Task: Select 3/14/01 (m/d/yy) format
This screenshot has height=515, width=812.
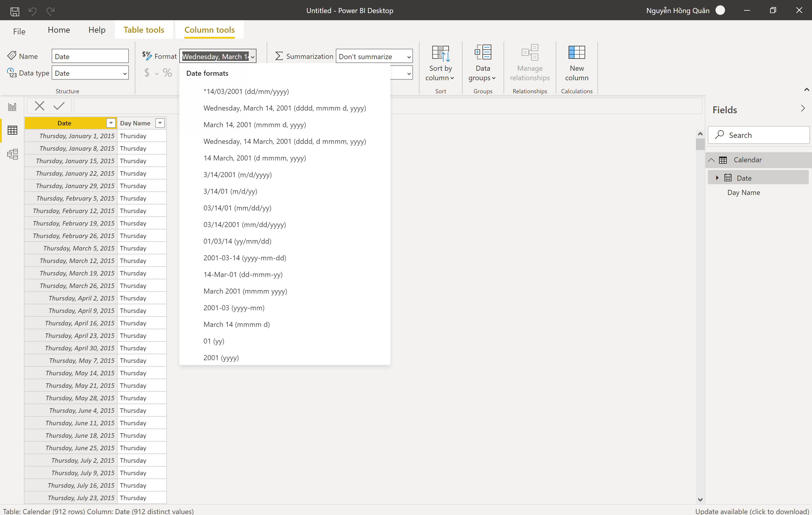Action: 285,191
